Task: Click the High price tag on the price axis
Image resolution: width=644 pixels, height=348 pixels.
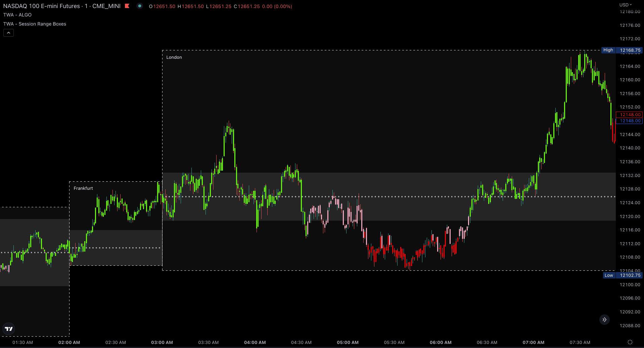Action: (608, 50)
